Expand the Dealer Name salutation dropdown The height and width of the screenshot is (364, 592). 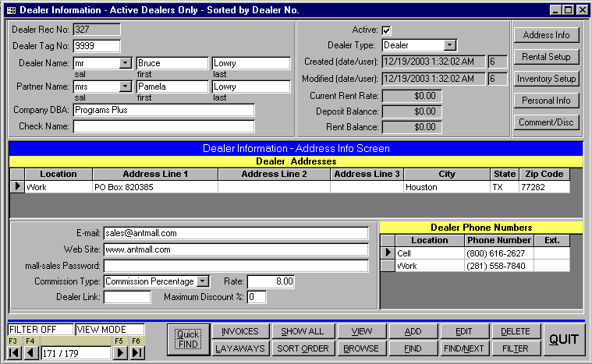point(126,63)
